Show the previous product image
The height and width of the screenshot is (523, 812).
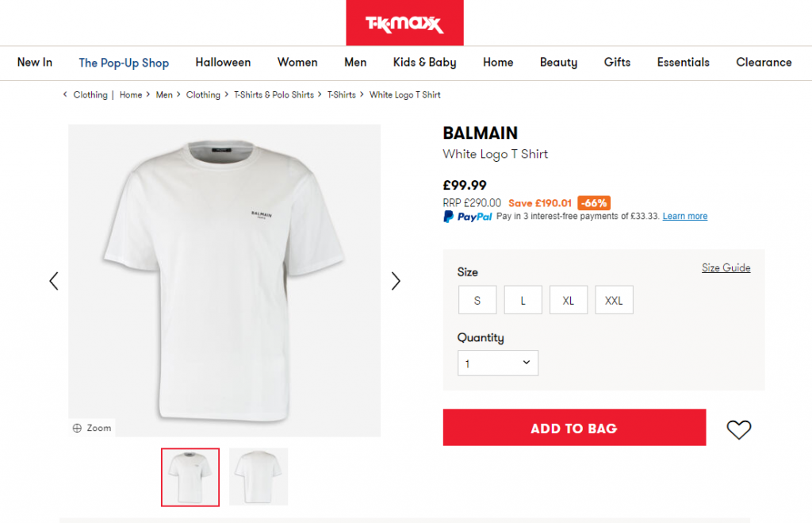[54, 281]
